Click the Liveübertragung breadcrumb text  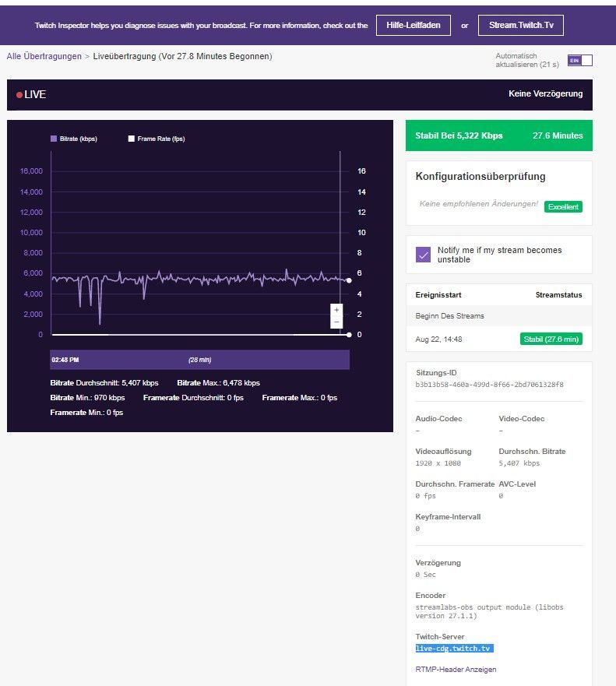[x=182, y=56]
